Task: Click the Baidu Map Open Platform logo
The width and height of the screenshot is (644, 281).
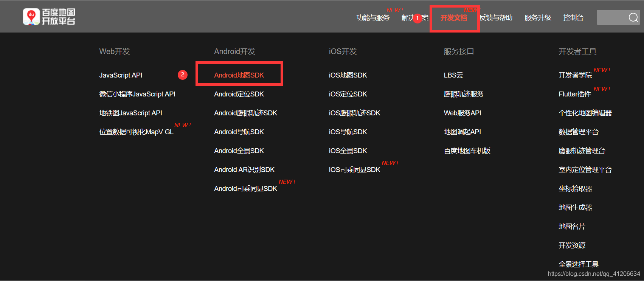Action: coord(49,17)
